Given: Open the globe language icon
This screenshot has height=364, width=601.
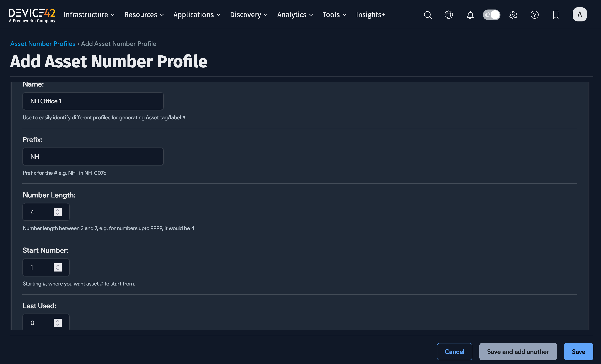Looking at the screenshot, I should click(449, 15).
